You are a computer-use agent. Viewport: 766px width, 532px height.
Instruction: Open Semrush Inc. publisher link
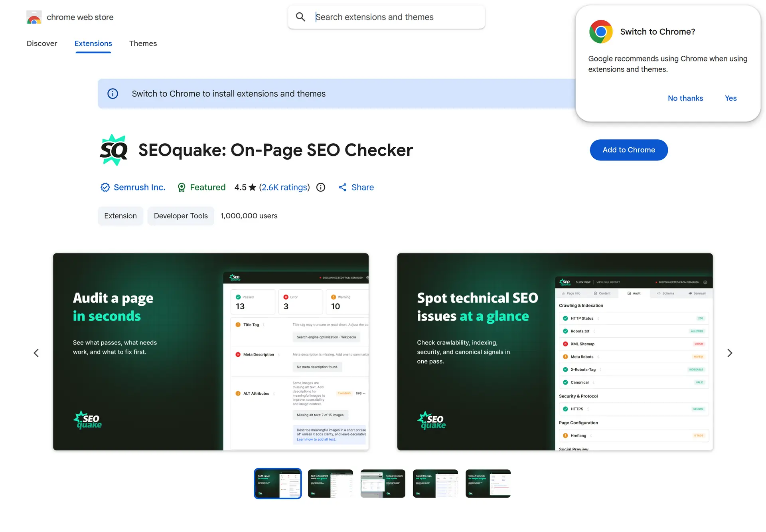click(x=140, y=187)
